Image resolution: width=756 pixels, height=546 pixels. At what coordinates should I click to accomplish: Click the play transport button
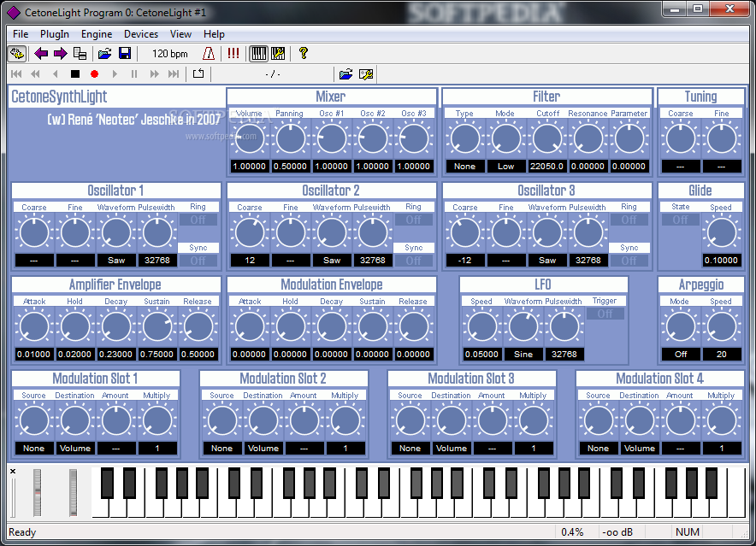(115, 73)
